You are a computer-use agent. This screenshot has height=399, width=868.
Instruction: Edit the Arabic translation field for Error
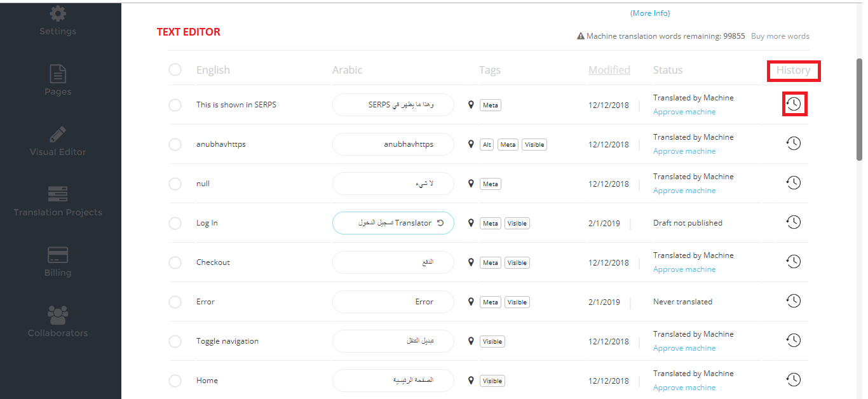(393, 302)
